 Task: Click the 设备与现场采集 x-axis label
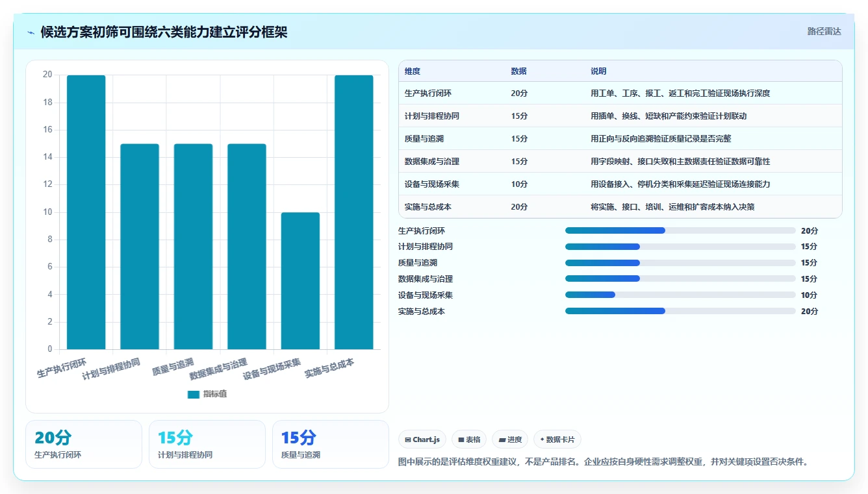pyautogui.click(x=272, y=369)
